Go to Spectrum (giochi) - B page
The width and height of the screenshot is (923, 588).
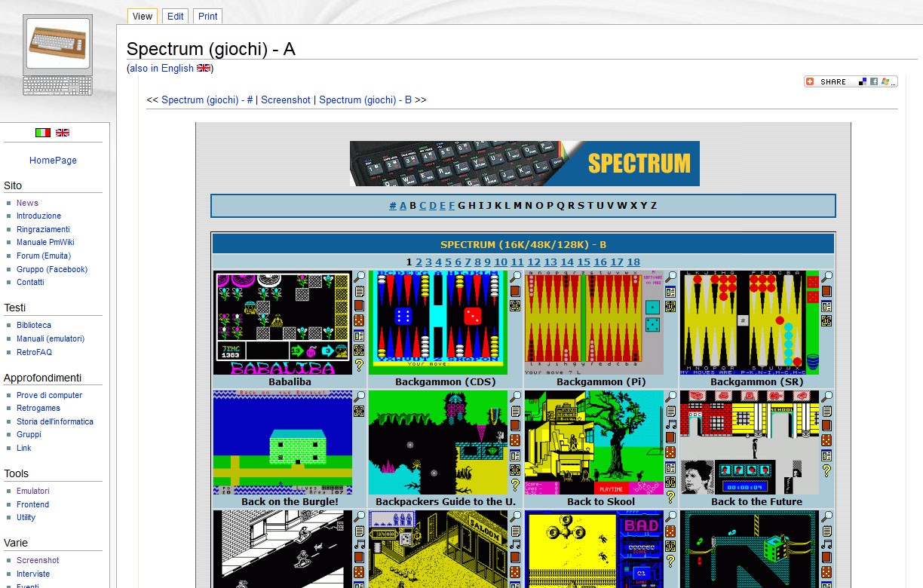click(x=365, y=100)
